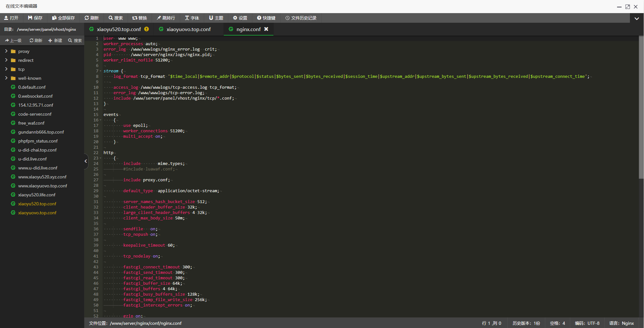Screen dimensions: 644x328
Task: Switch to the xiaoyu520.top.conf tab
Action: [x=119, y=29]
